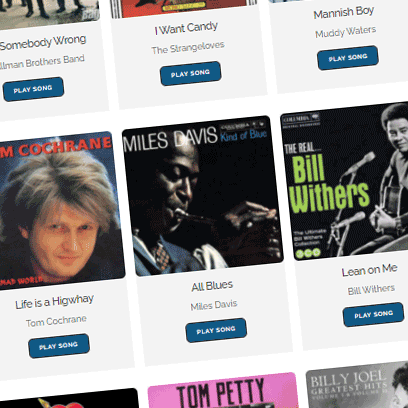
Task: Select the I Want Candy song title
Action: [x=186, y=28]
